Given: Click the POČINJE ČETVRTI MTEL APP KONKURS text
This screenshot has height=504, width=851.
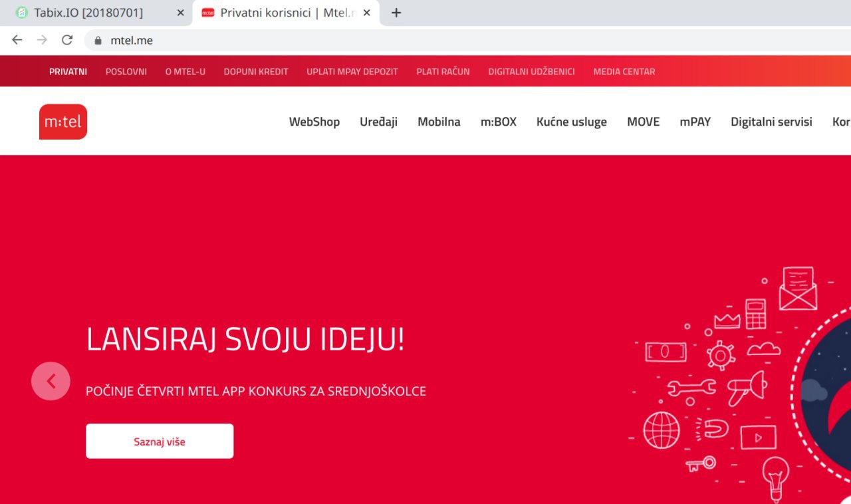Looking at the screenshot, I should [256, 392].
